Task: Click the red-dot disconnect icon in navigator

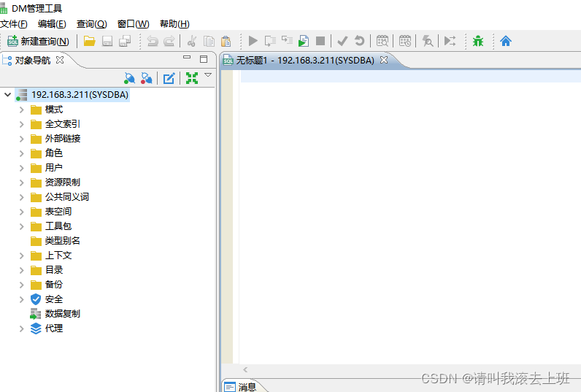Action: pyautogui.click(x=147, y=78)
